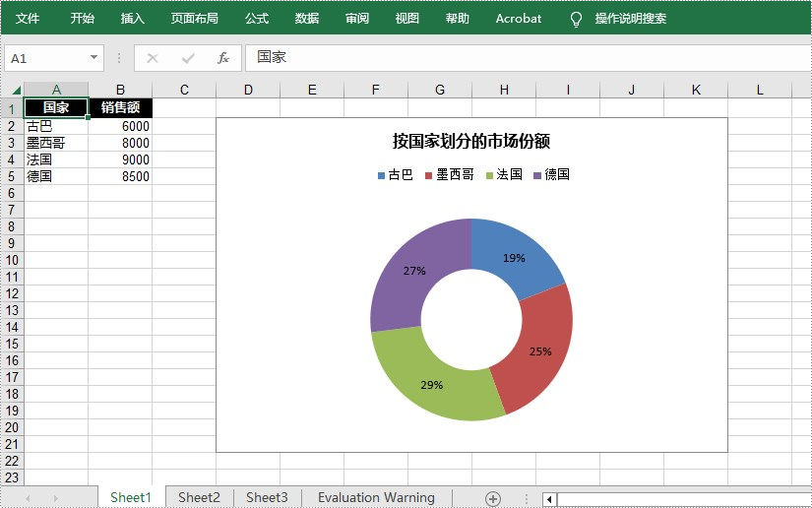Select cell containing 古巴
The width and height of the screenshot is (812, 508).
56,126
